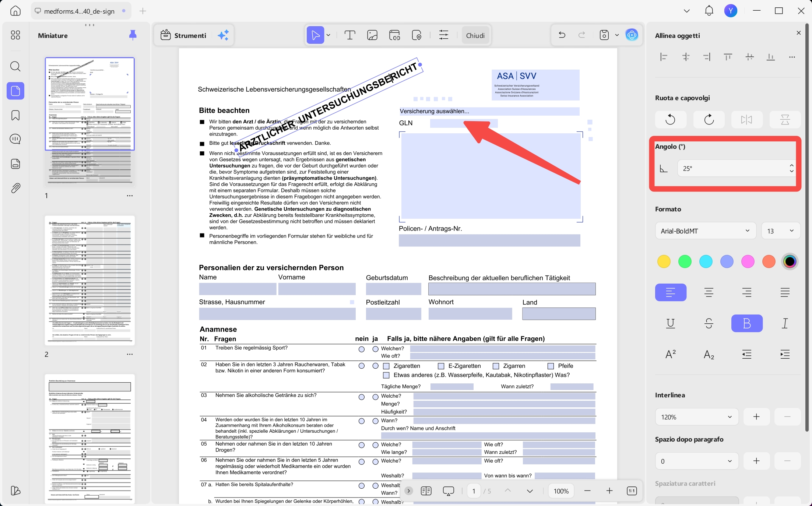This screenshot has width=812, height=506.
Task: Select the link tool in edit toolbar
Action: pyautogui.click(x=395, y=35)
